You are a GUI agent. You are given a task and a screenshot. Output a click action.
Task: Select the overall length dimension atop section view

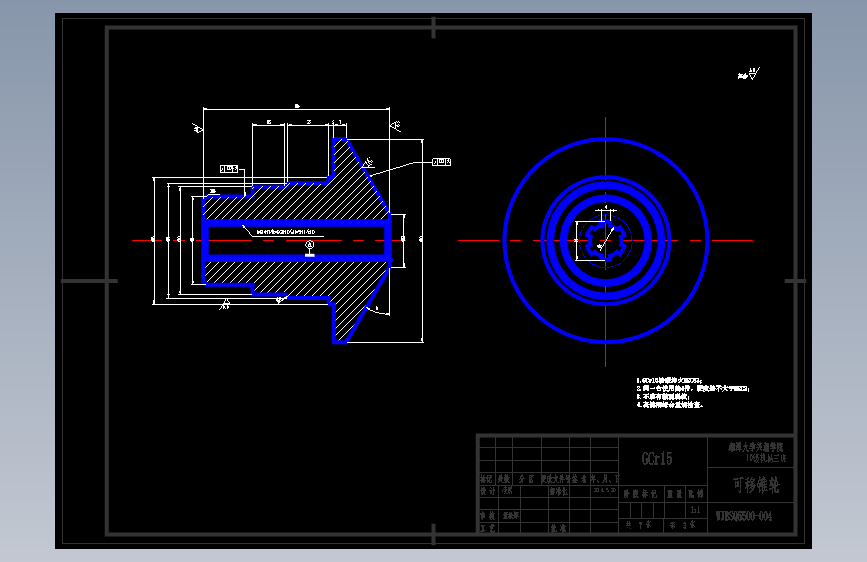pos(296,107)
